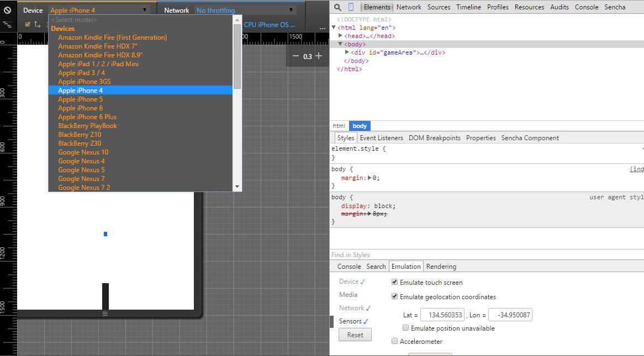This screenshot has width=644, height=356.
Task: Select Google Nexus 7 2 device
Action: pos(84,187)
